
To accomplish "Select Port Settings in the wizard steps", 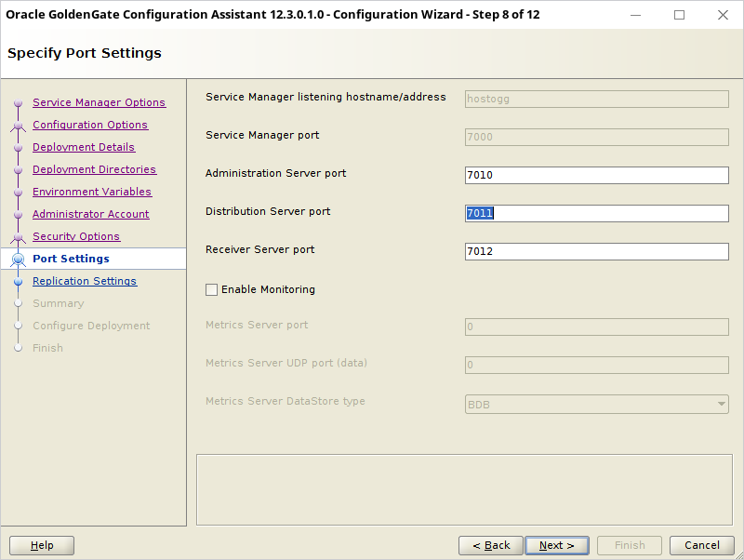I will (x=71, y=259).
